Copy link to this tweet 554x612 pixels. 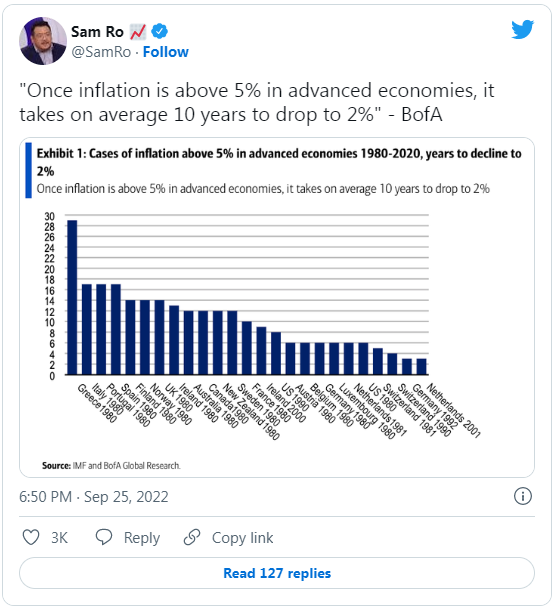point(242,537)
